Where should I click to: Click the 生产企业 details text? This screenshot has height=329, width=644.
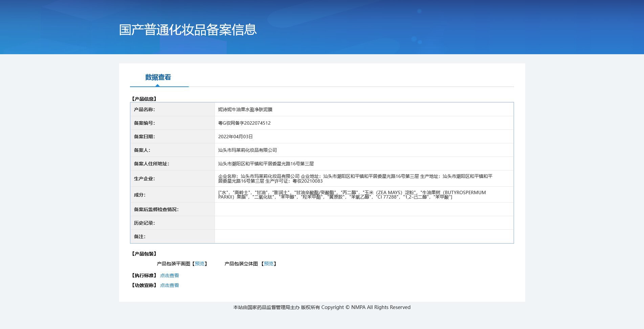pos(355,179)
